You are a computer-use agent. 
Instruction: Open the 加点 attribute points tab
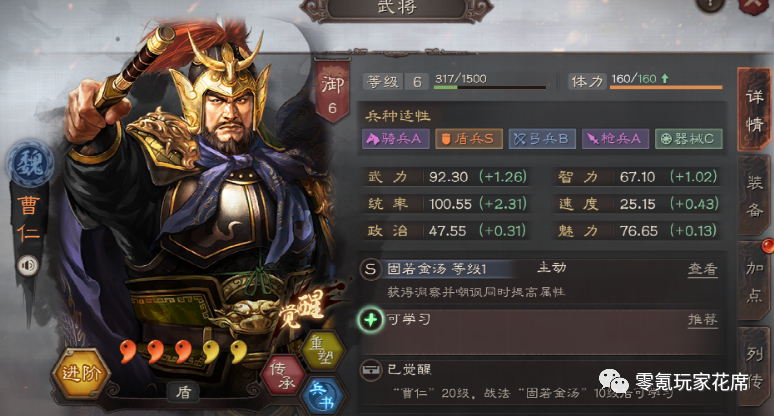[x=754, y=280]
